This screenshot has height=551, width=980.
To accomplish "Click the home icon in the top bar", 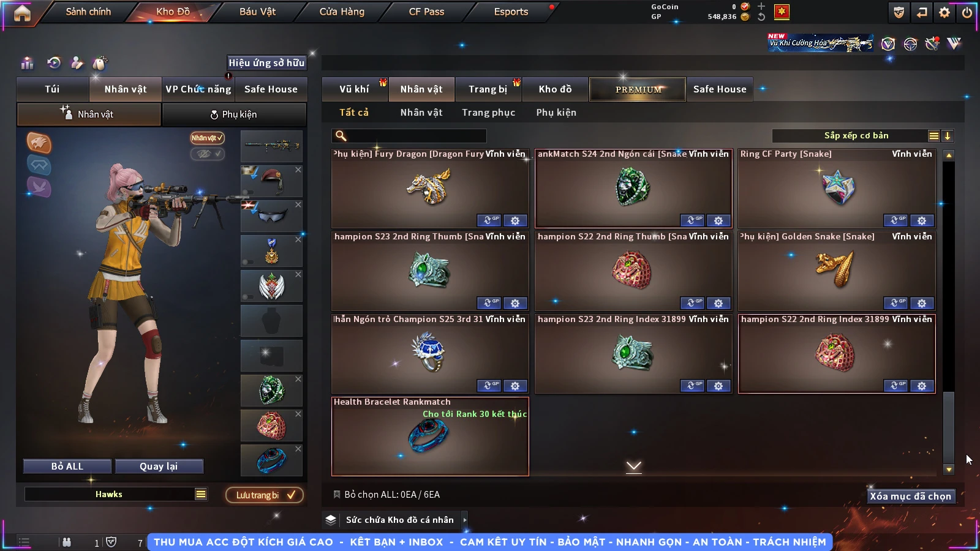I will coord(22,13).
